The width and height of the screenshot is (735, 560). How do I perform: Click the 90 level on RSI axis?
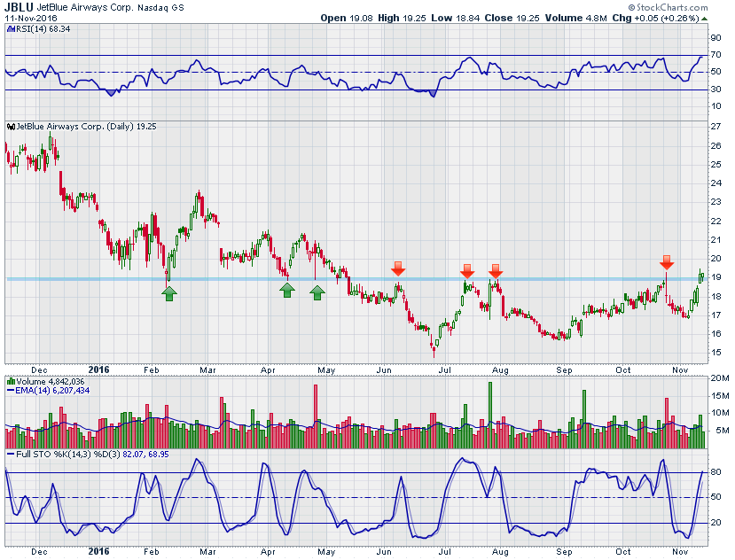pyautogui.click(x=715, y=38)
